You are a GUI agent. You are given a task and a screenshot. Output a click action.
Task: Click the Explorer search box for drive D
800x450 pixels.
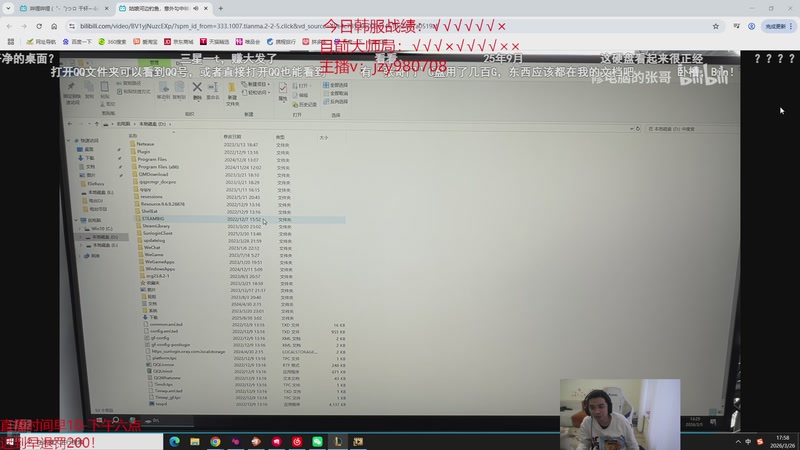pyautogui.click(x=691, y=129)
